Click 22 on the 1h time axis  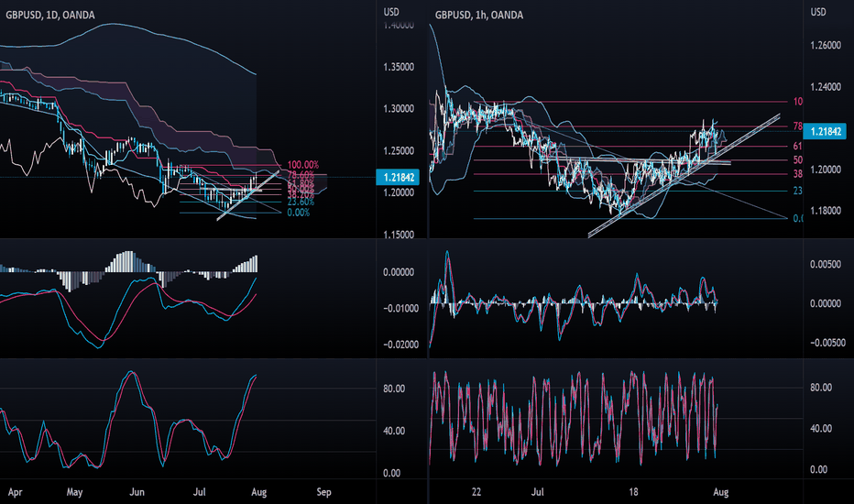476,492
